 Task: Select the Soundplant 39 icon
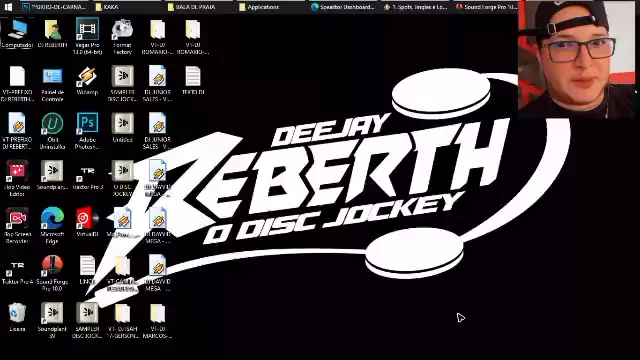[x=52, y=320]
